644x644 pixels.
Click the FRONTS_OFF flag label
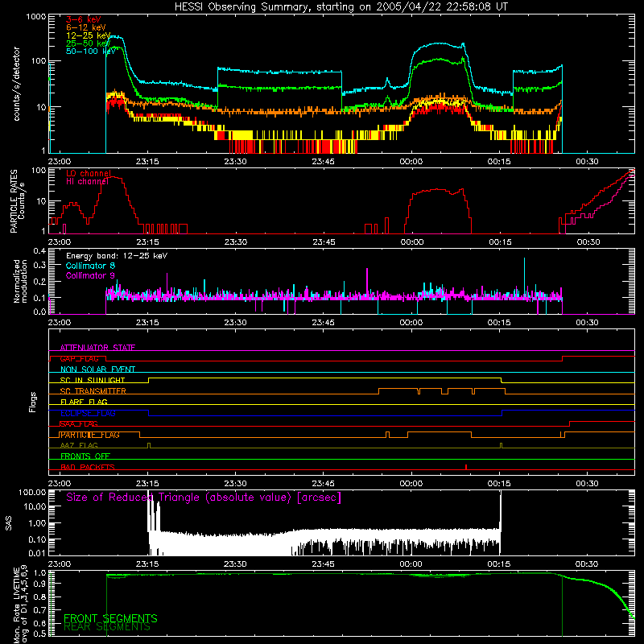pos(85,456)
